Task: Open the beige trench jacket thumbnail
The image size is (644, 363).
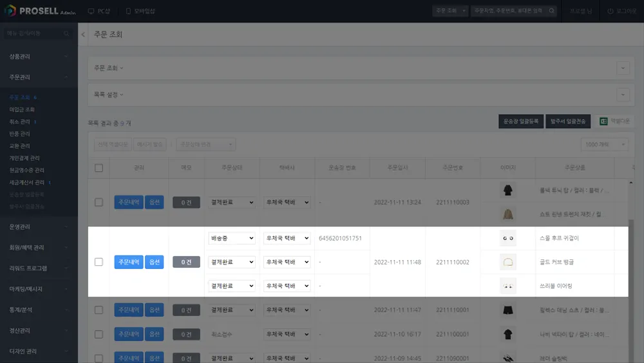Action: point(508,214)
